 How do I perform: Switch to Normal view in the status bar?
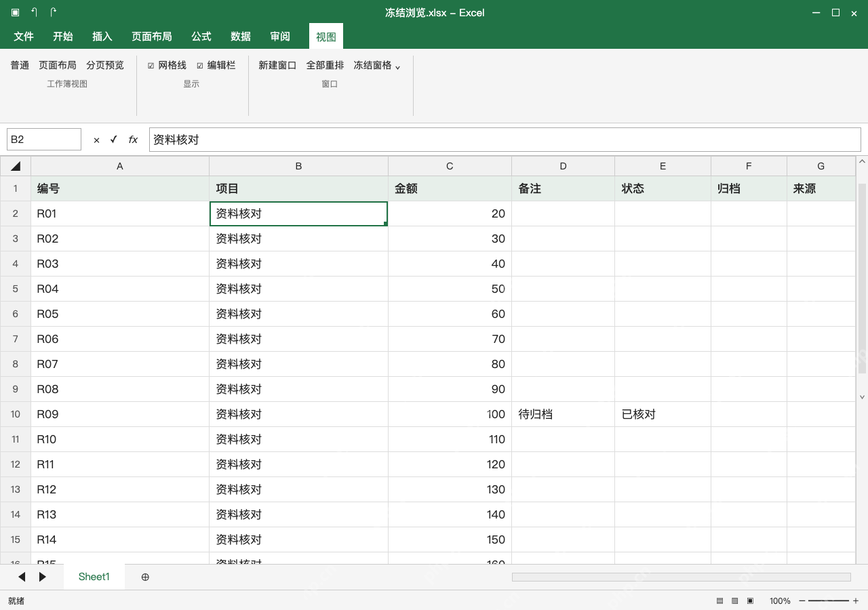[x=719, y=601]
